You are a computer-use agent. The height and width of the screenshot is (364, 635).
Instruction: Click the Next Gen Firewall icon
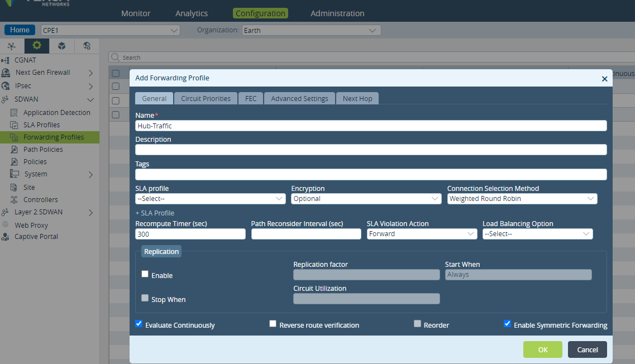point(6,73)
